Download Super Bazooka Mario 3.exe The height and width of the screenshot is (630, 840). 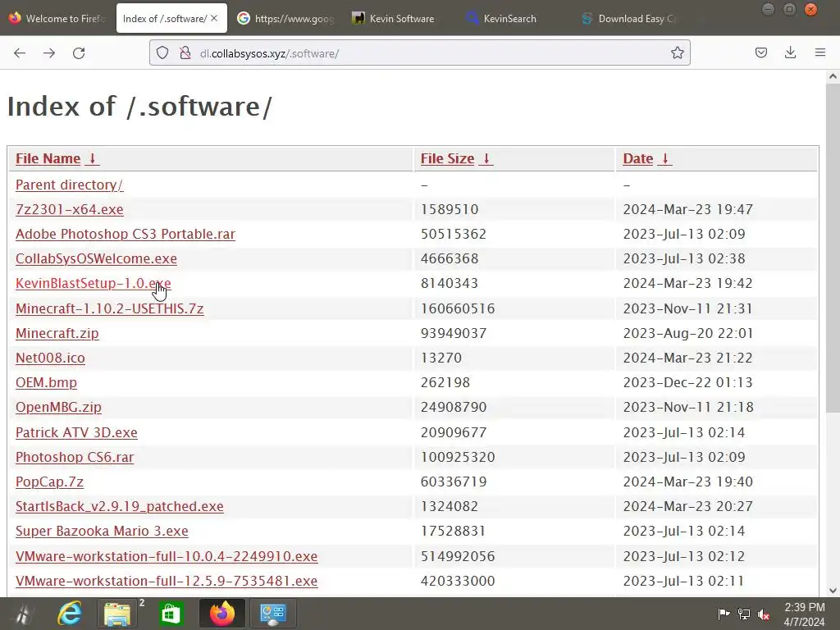102,531
